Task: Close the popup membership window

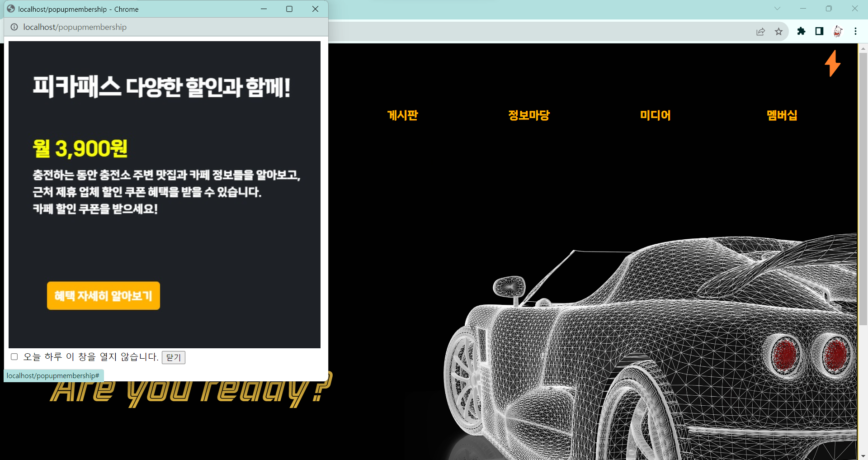Action: (x=315, y=9)
